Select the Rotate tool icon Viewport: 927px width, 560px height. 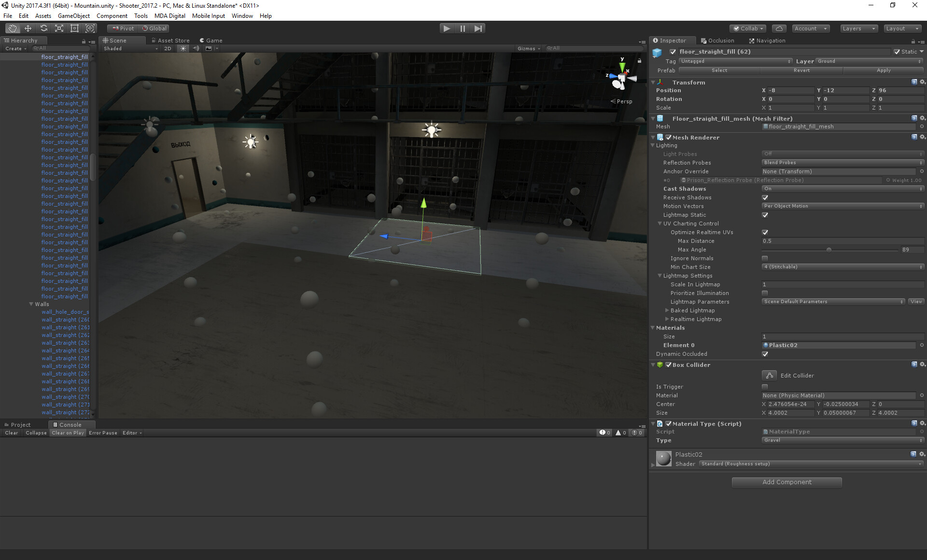point(43,28)
